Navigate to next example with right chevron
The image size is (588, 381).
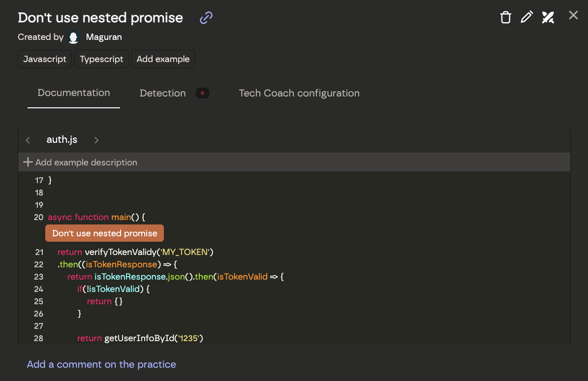click(96, 140)
